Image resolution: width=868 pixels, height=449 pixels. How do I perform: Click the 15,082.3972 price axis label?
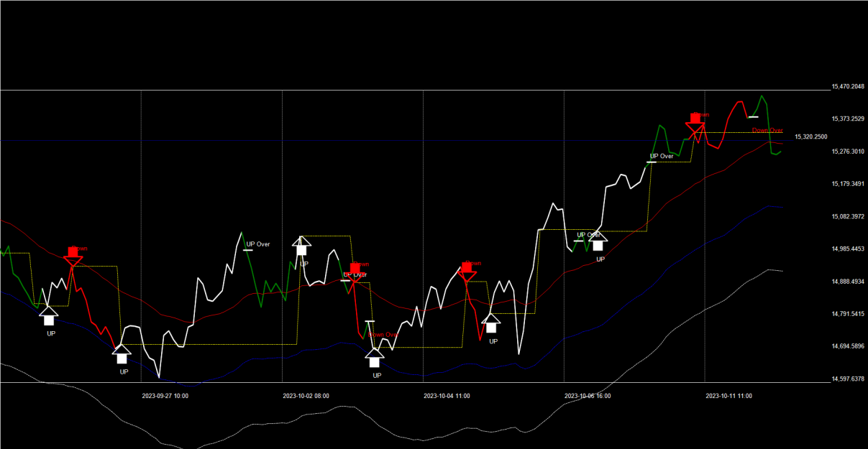848,217
